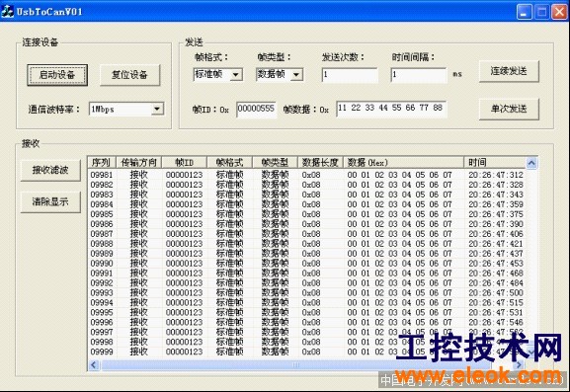
Task: Click the time value 20:26:47:312
Action: click(496, 175)
